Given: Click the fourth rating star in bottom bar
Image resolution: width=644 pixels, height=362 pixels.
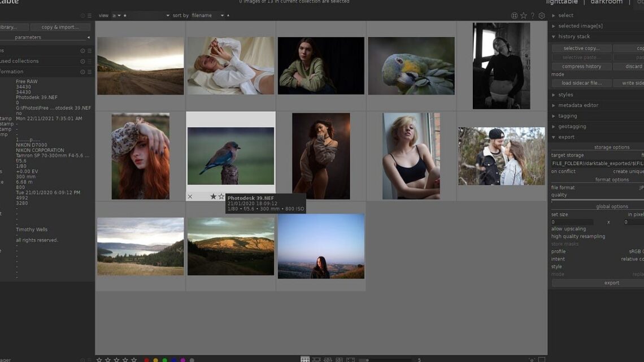Looking at the screenshot, I should point(125,360).
